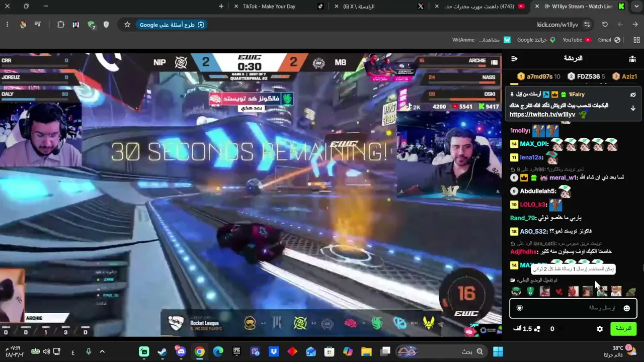The width and height of the screenshot is (644, 362).
Task: Click the microphone tray icon
Action: (89, 351)
